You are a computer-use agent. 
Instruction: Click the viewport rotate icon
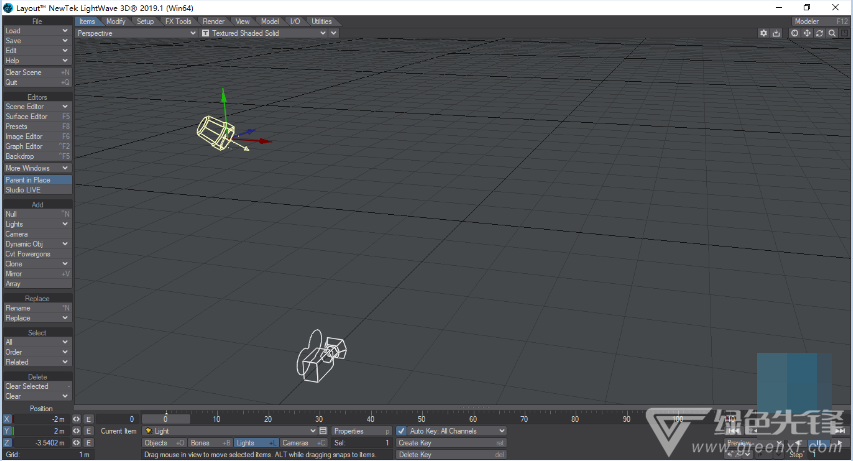[819, 33]
